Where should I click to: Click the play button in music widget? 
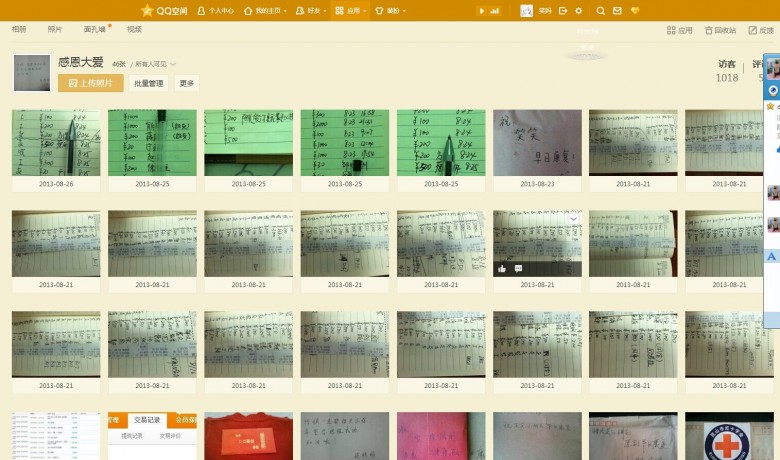point(482,10)
